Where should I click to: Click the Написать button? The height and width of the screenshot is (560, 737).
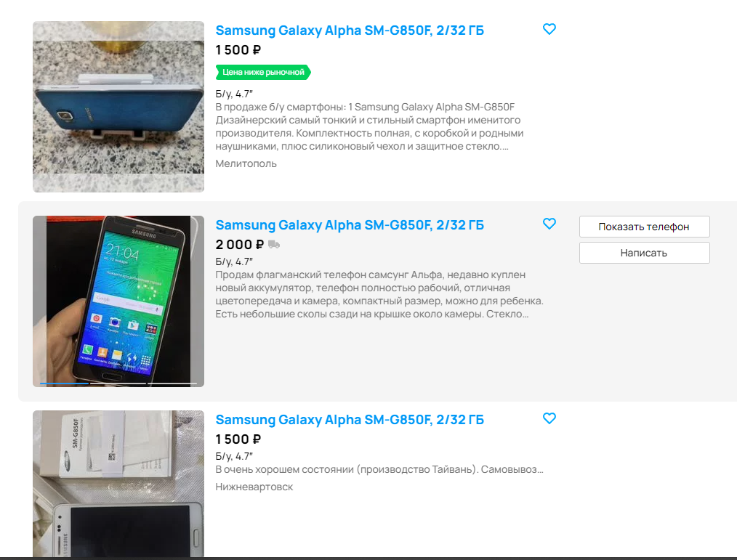tap(645, 253)
